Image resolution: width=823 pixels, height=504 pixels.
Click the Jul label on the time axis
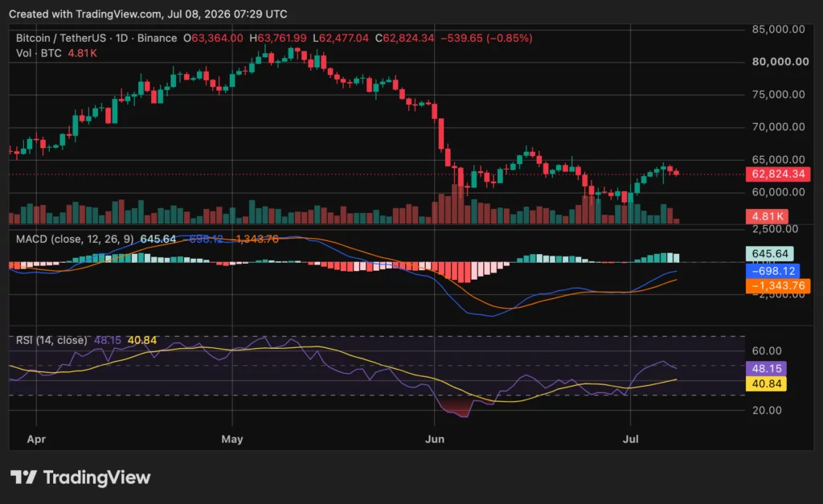tap(630, 439)
